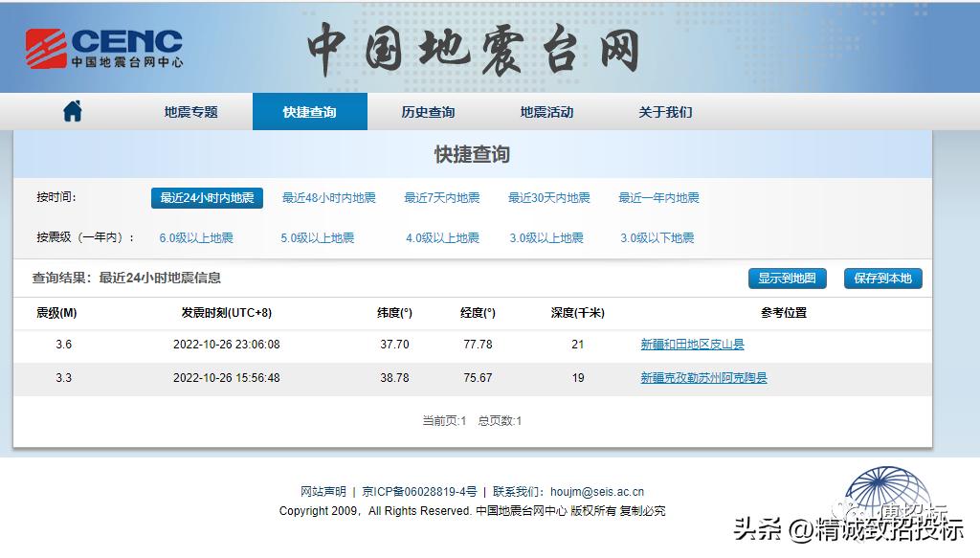Click the 保存到本地 button
The height and width of the screenshot is (558, 980).
(881, 279)
